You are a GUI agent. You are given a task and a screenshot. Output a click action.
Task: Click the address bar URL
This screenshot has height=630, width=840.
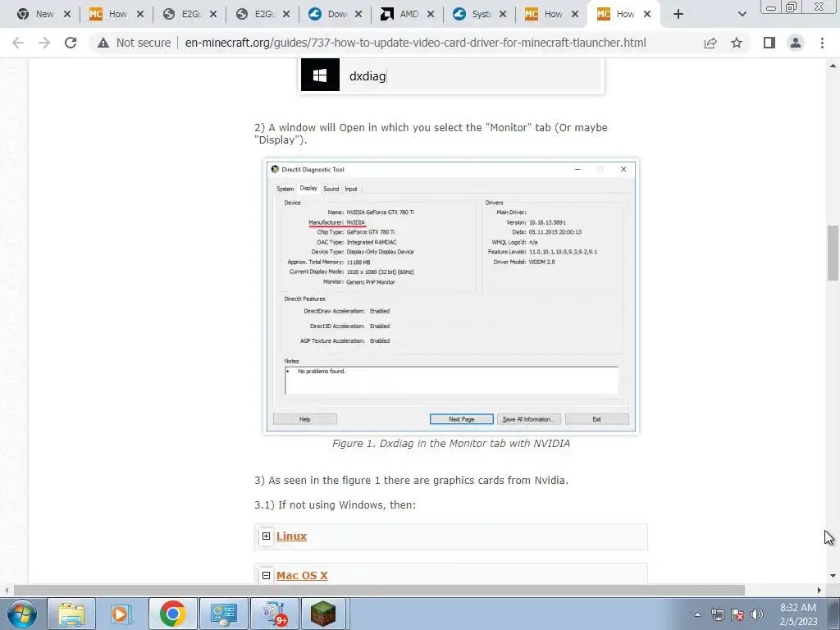[x=416, y=43]
